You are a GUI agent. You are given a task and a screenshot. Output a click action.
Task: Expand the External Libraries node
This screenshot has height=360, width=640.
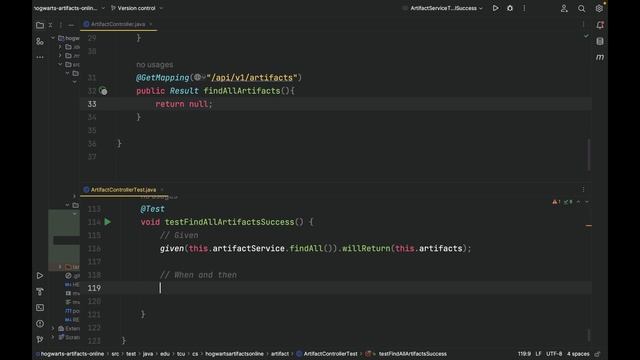click(53, 328)
